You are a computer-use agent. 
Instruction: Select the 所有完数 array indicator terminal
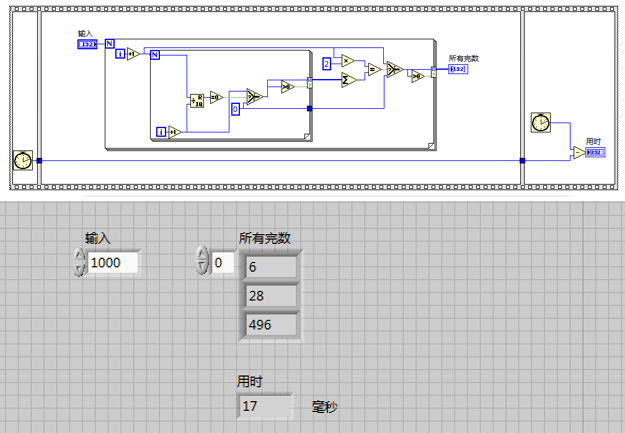pos(458,69)
